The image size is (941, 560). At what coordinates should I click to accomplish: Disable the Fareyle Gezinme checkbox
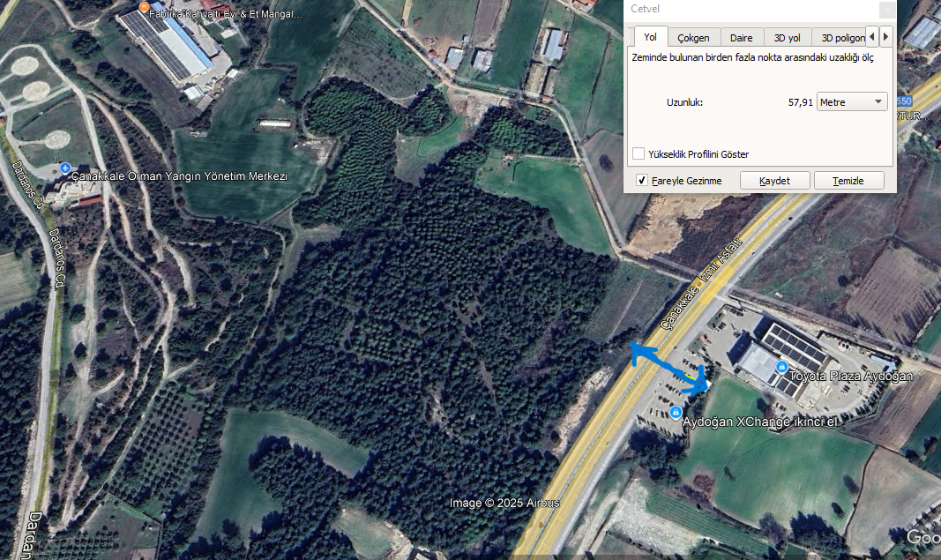[642, 180]
